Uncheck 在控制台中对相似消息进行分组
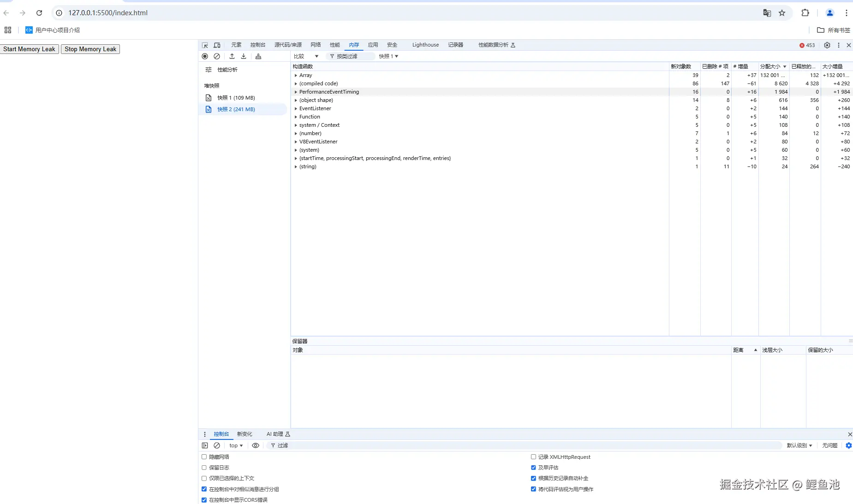Image resolution: width=853 pixels, height=504 pixels. (x=204, y=489)
